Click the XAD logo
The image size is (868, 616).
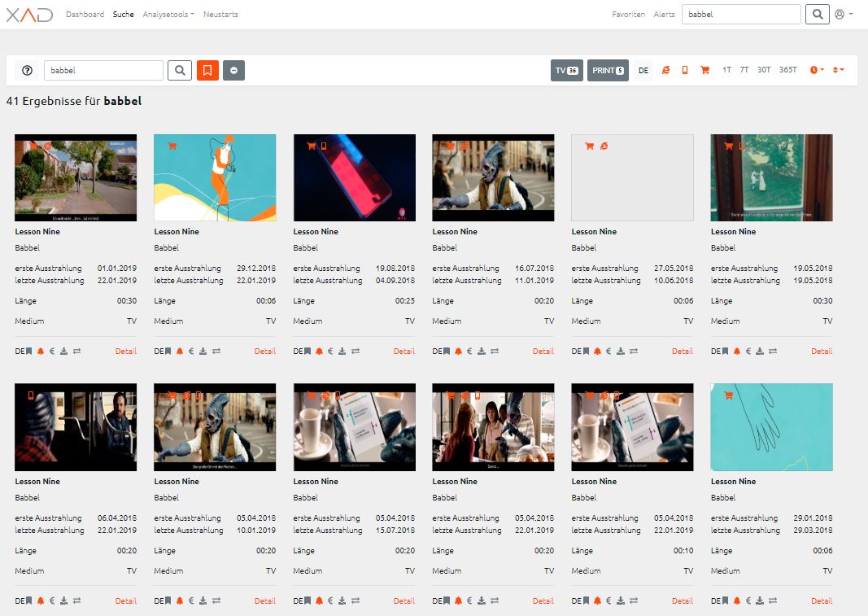tap(29, 15)
